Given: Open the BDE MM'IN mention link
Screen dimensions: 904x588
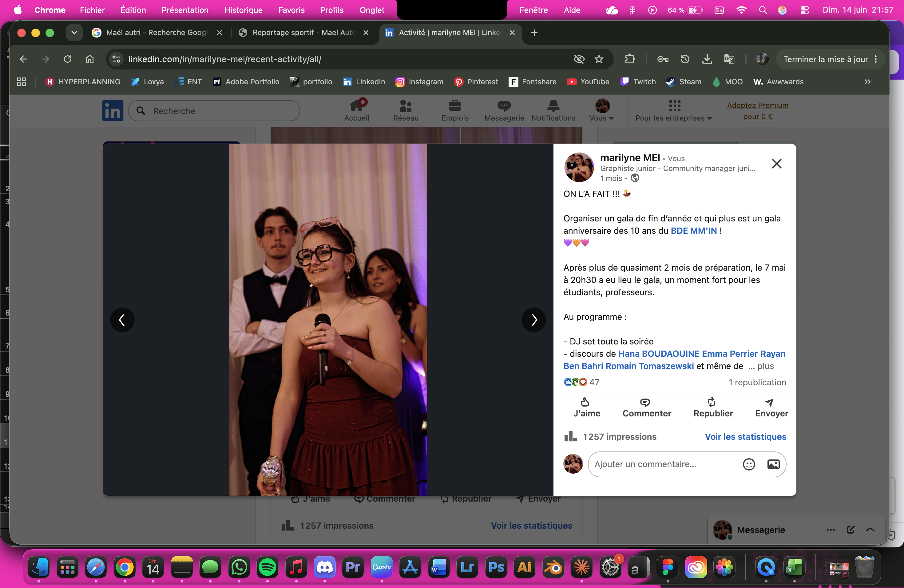Looking at the screenshot, I should pyautogui.click(x=694, y=231).
